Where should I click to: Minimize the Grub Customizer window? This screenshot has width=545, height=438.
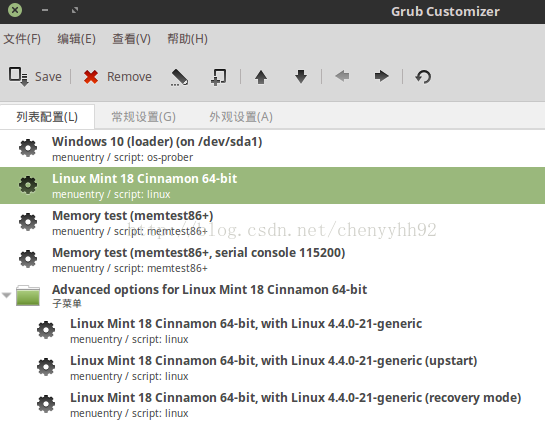coord(45,10)
